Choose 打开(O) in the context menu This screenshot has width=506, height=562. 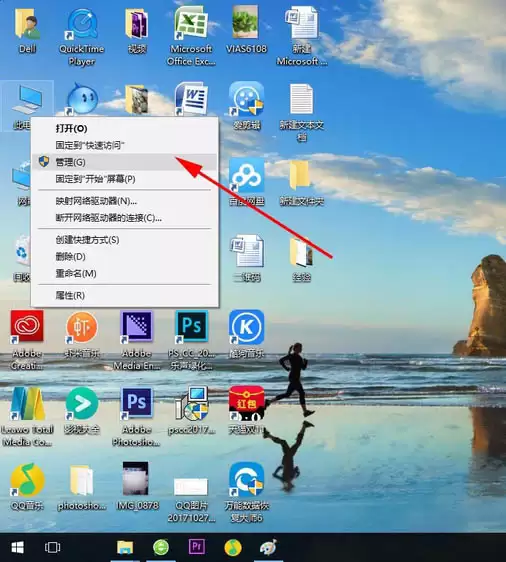point(124,128)
